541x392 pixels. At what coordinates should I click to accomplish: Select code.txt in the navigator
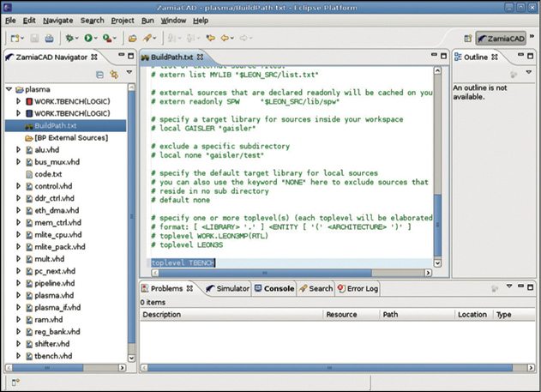click(49, 173)
